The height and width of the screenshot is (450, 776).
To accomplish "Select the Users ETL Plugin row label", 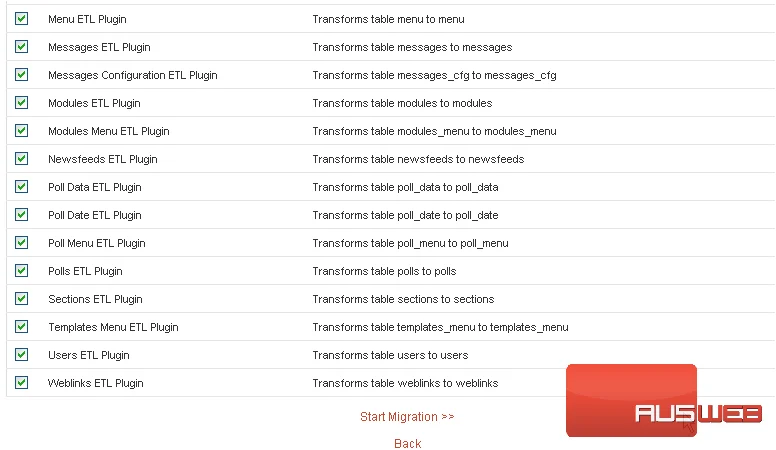I will [89, 355].
